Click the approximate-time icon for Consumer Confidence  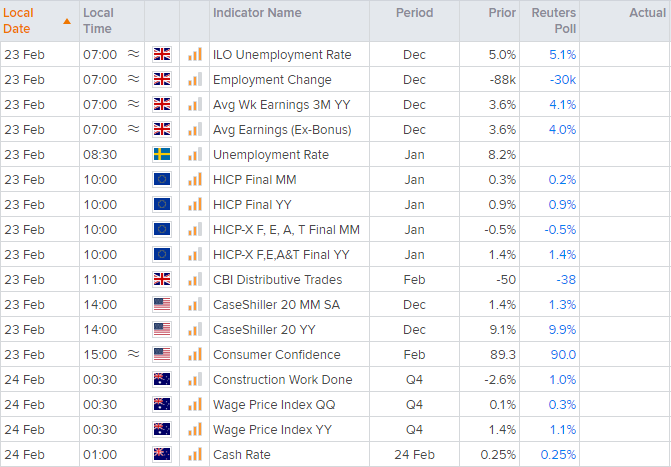[x=134, y=355]
